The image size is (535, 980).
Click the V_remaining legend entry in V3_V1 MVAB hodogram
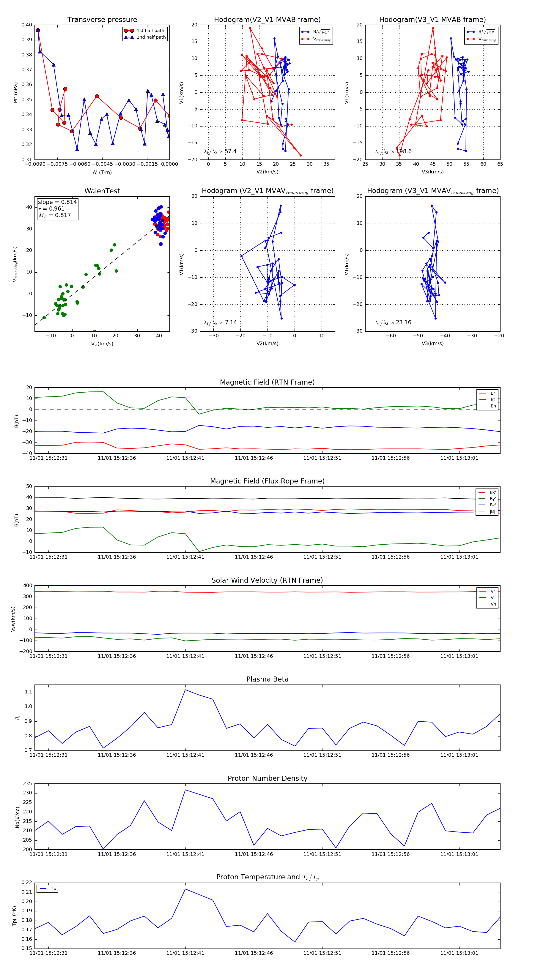pos(481,39)
